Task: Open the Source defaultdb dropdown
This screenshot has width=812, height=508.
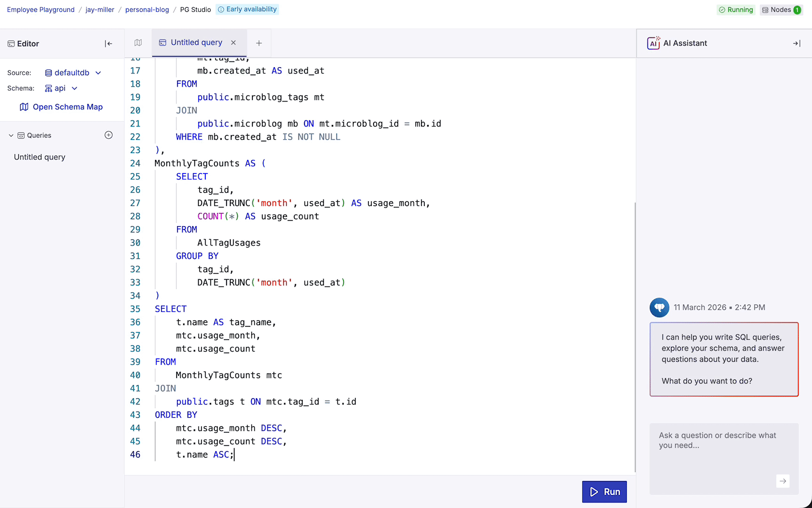Action: [73, 73]
